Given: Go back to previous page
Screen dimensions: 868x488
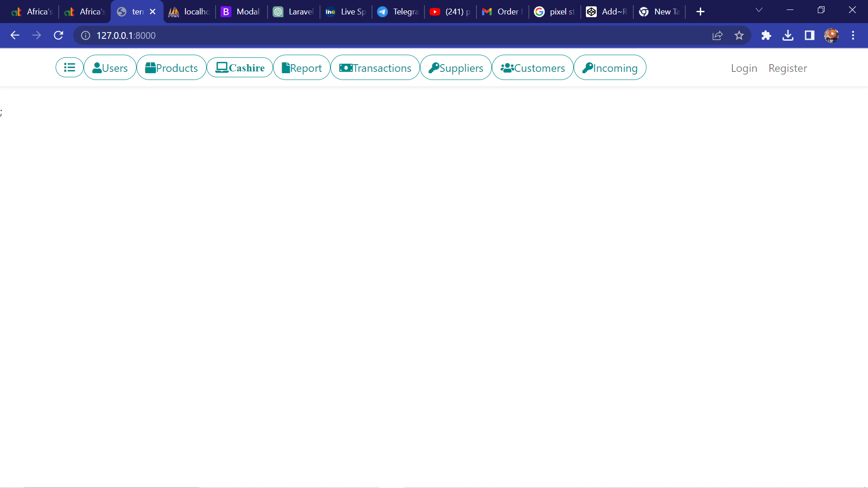Looking at the screenshot, I should 14,35.
